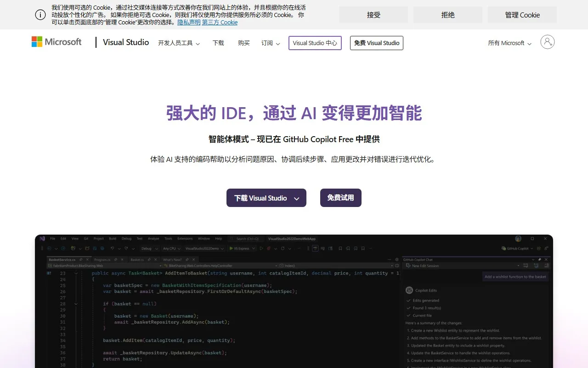
Task: Click a bookmark icon in the VS toolbar
Action: (340, 248)
